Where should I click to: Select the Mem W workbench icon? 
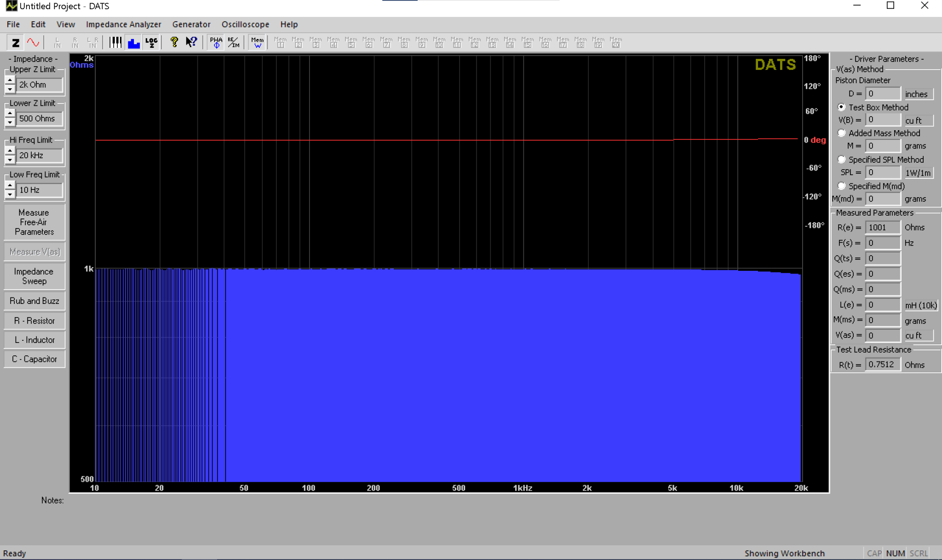coord(258,43)
